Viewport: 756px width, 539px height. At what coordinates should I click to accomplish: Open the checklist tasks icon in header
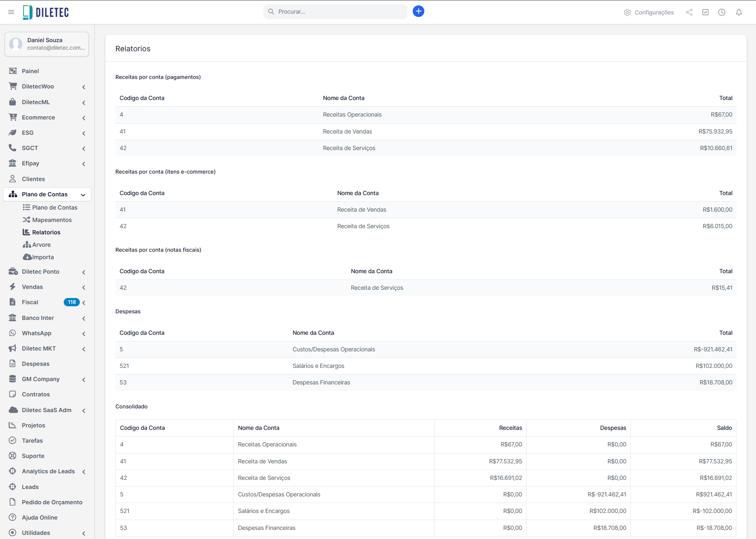(x=706, y=12)
